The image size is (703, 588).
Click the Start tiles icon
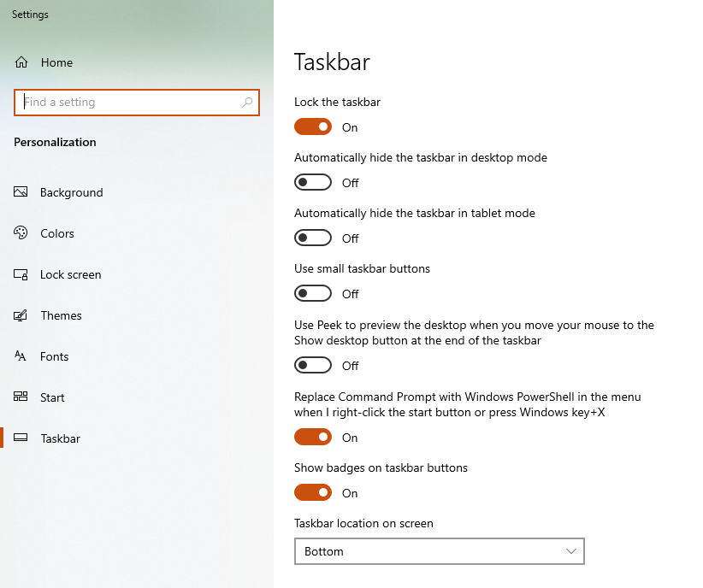(21, 397)
